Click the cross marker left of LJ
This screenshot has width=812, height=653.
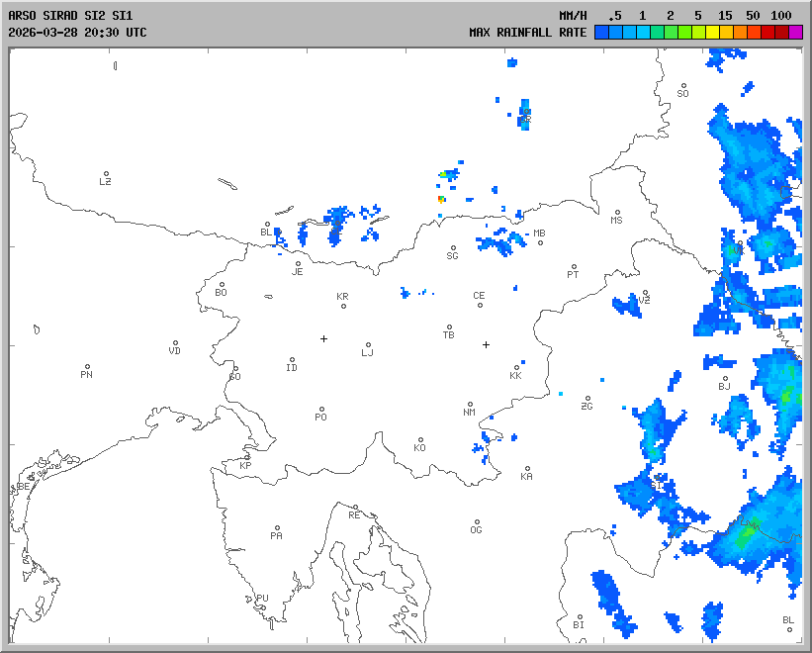323,338
